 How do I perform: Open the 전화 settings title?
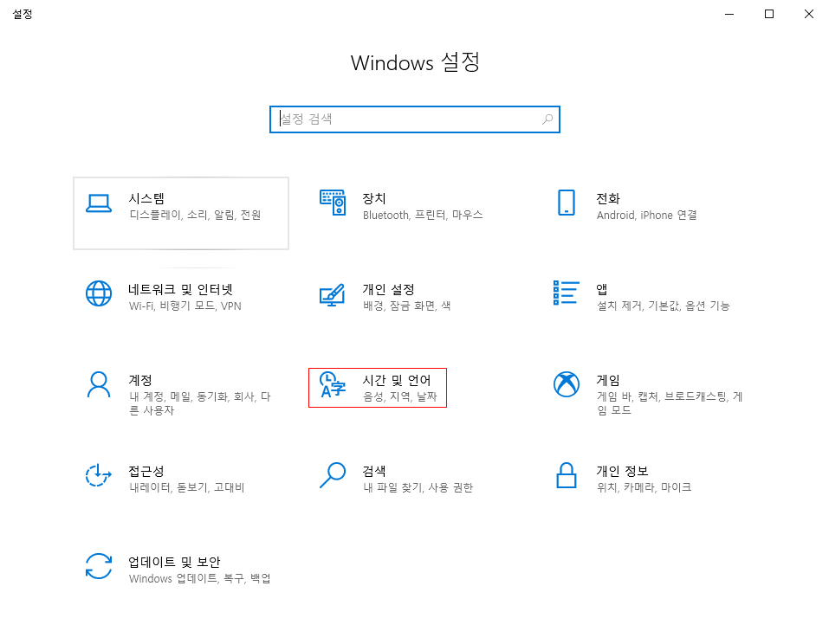pyautogui.click(x=608, y=198)
